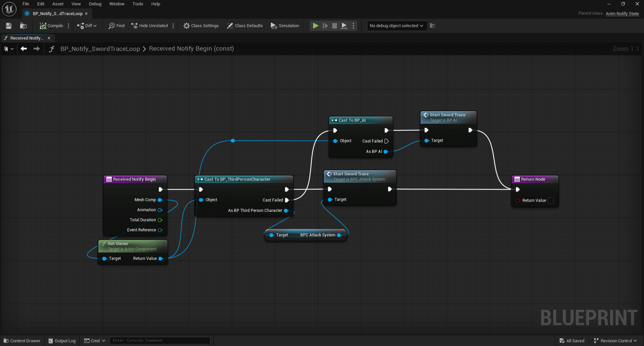Navigate forward in graph history
Screen dimensions: 644x346
pyautogui.click(x=37, y=49)
